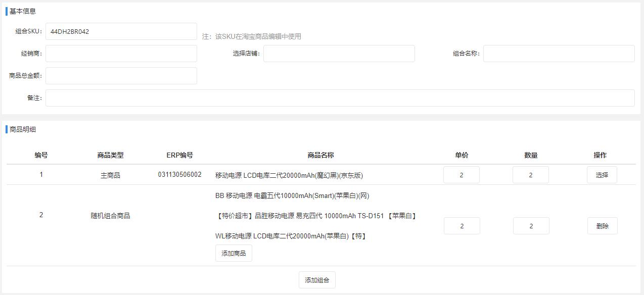Click the 组合SKU input field

coord(121,31)
